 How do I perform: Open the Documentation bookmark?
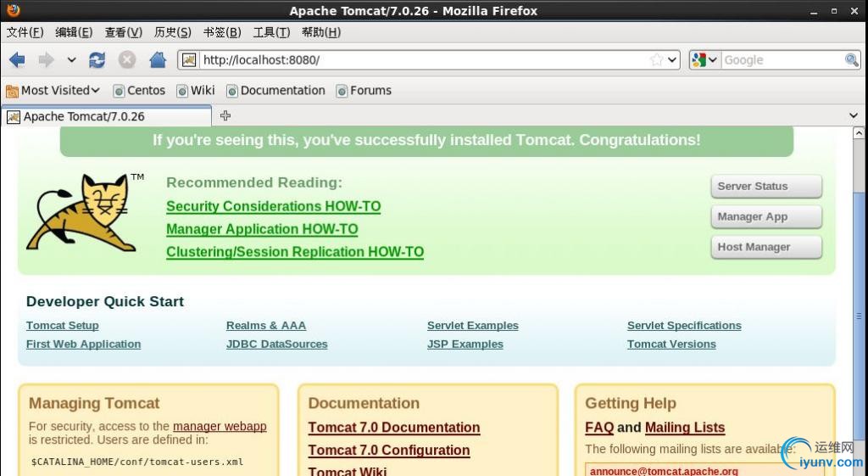(x=275, y=90)
